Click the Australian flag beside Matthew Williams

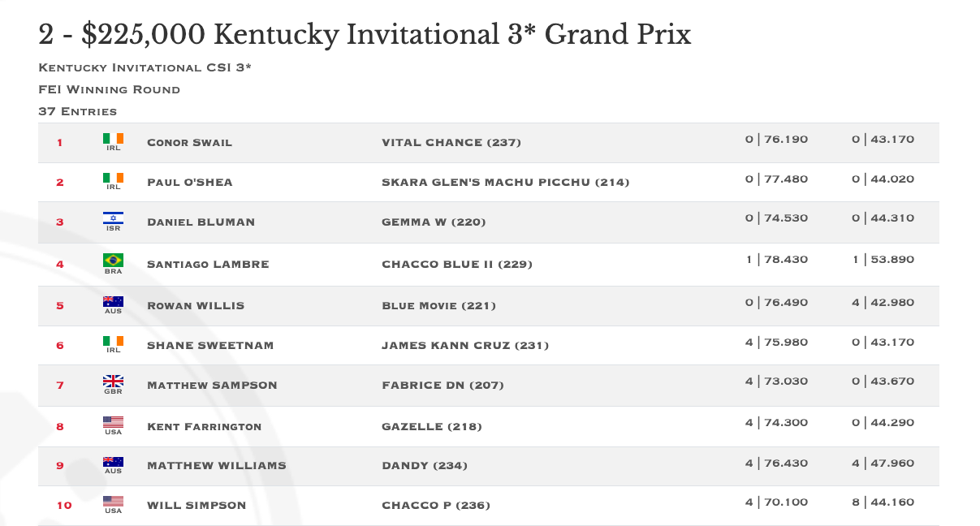tap(113, 462)
